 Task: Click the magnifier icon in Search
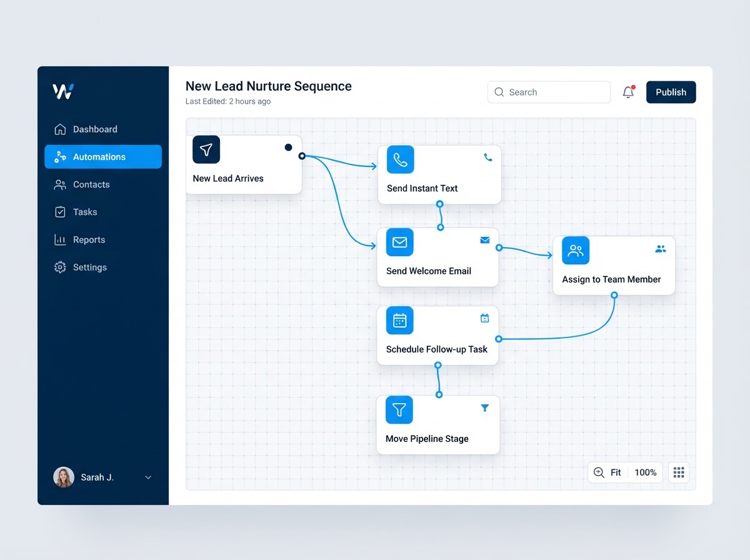499,92
